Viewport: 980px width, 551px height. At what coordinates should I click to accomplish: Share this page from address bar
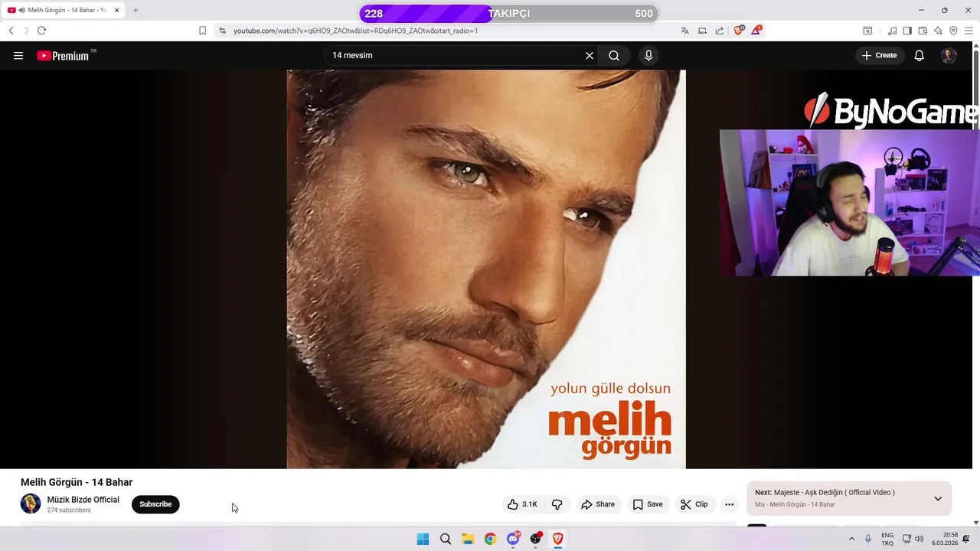[x=720, y=31]
